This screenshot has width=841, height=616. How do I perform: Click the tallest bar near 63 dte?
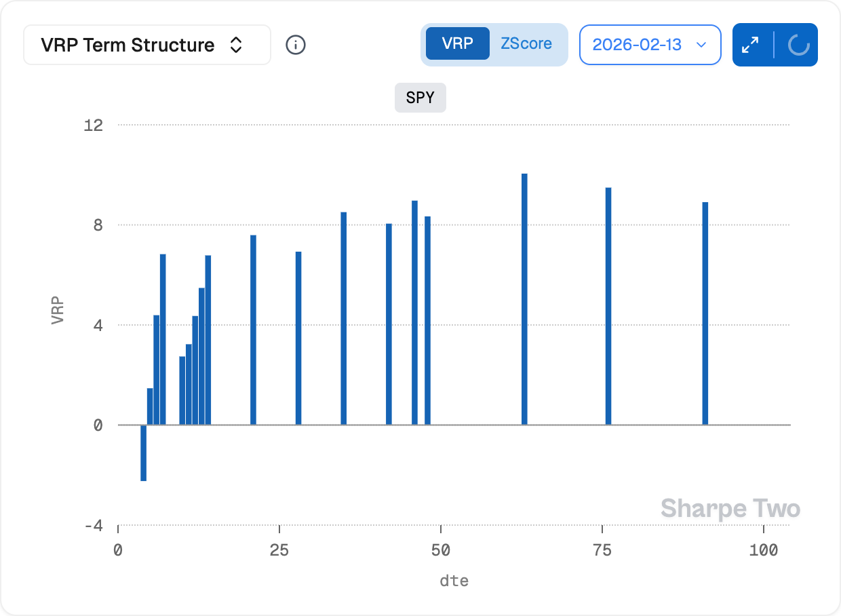click(x=524, y=299)
